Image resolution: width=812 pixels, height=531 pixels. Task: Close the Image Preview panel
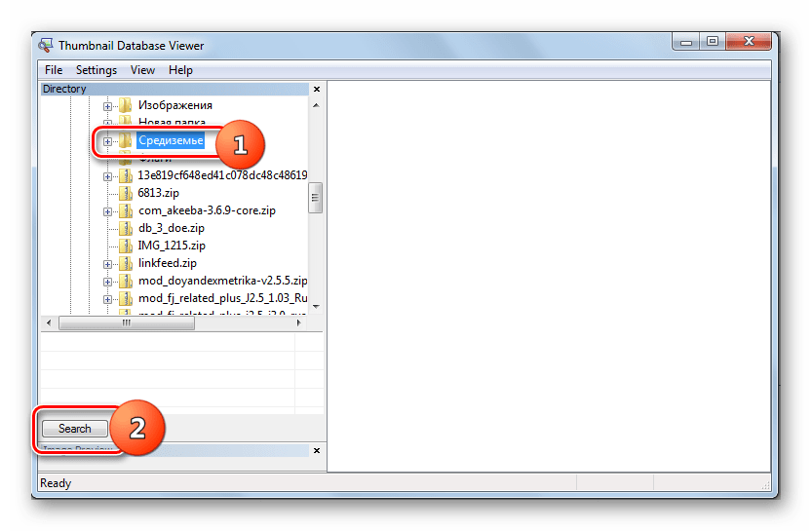(x=316, y=450)
